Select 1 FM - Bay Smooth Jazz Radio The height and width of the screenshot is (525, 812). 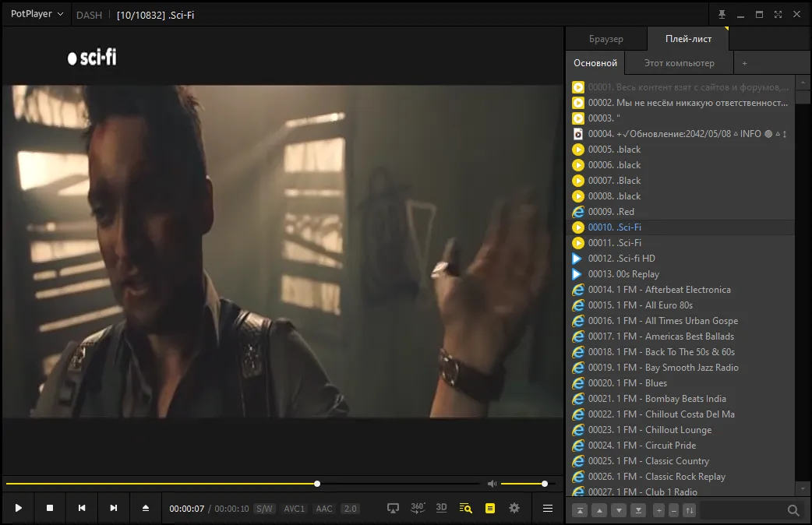click(680, 368)
